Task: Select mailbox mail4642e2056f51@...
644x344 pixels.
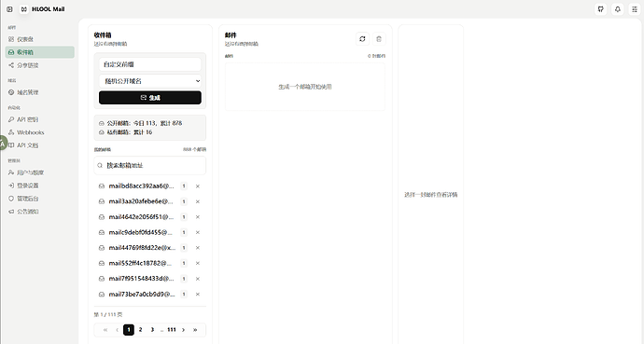Action: click(141, 217)
